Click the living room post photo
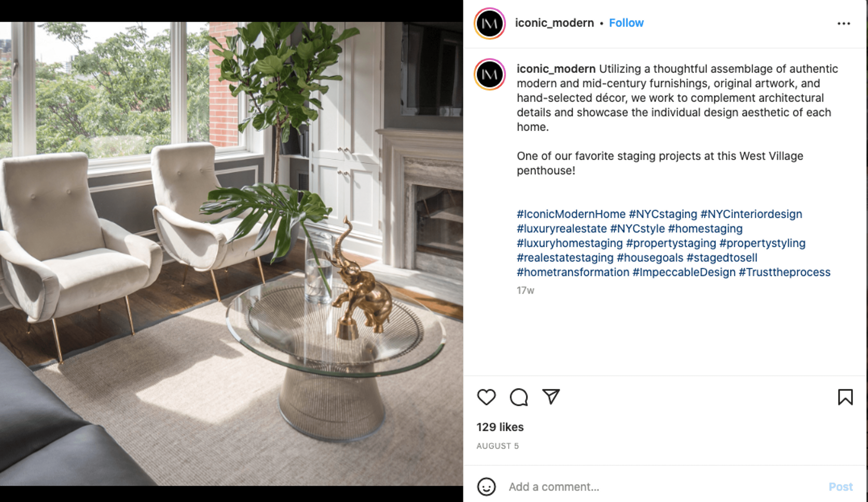 (x=231, y=254)
